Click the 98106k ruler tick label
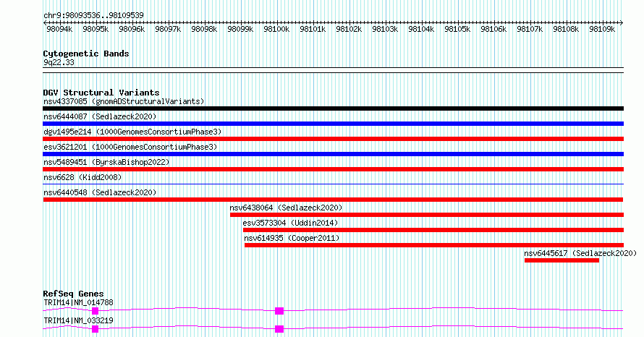 493,29
